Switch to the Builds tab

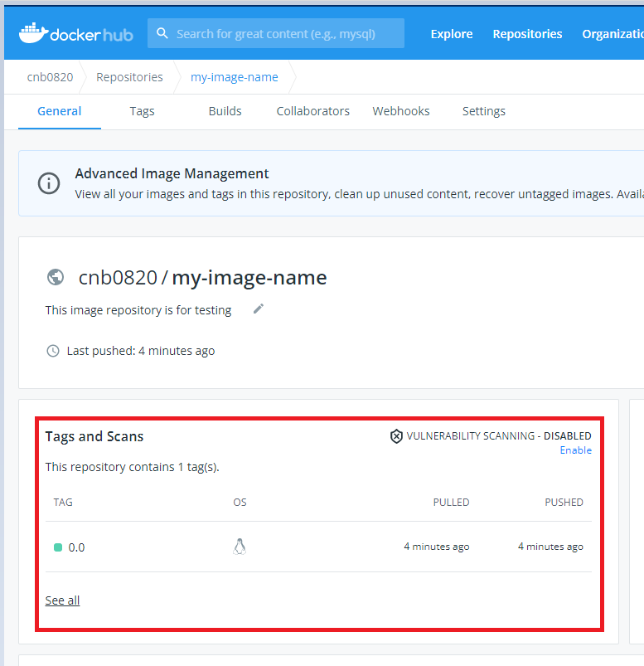225,111
